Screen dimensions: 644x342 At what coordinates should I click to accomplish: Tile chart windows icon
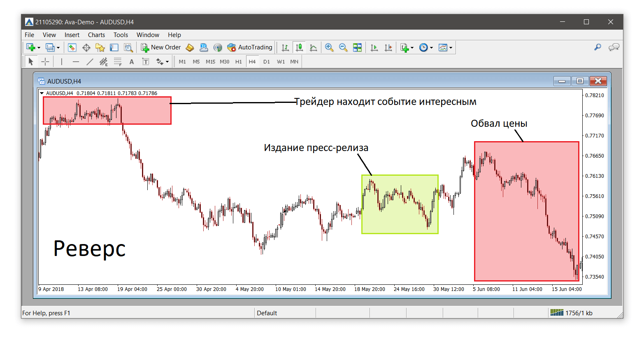pos(357,47)
